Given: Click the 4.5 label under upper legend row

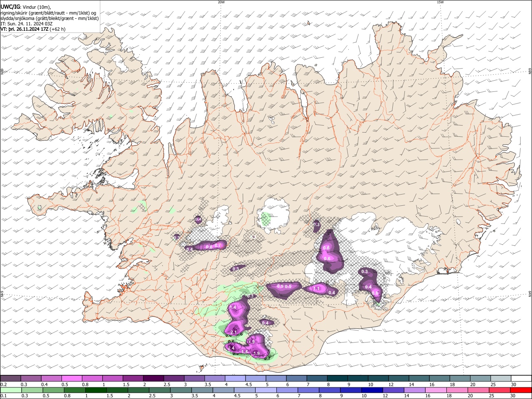Looking at the screenshot, I should click(249, 384).
